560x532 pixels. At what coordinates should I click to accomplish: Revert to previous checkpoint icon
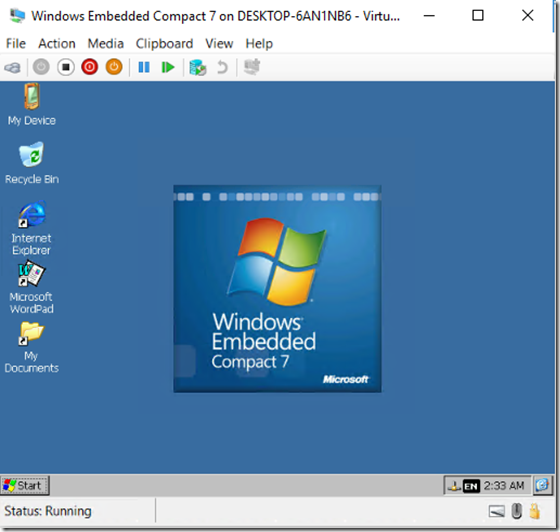pyautogui.click(x=222, y=67)
